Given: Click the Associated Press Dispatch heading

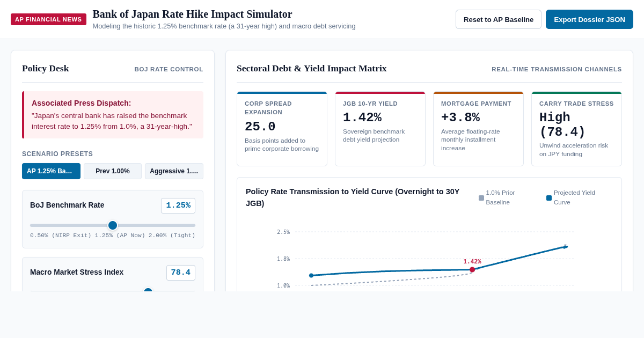Looking at the screenshot, I should point(81,103).
